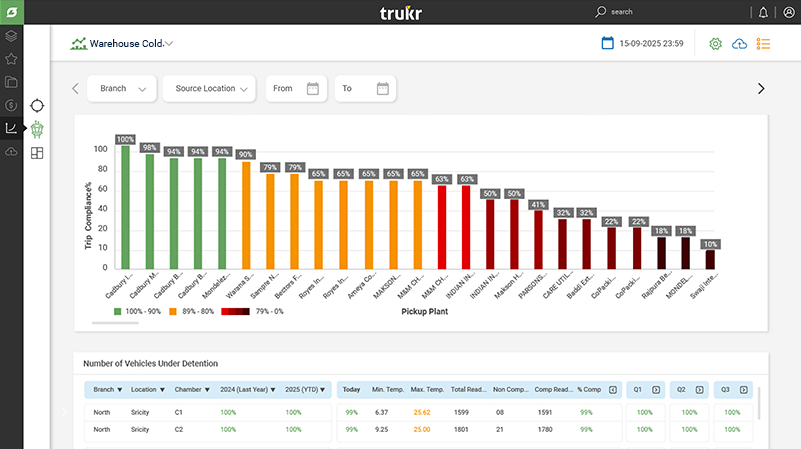
Task: Select the dashboard grid layout icon
Action: [x=37, y=153]
